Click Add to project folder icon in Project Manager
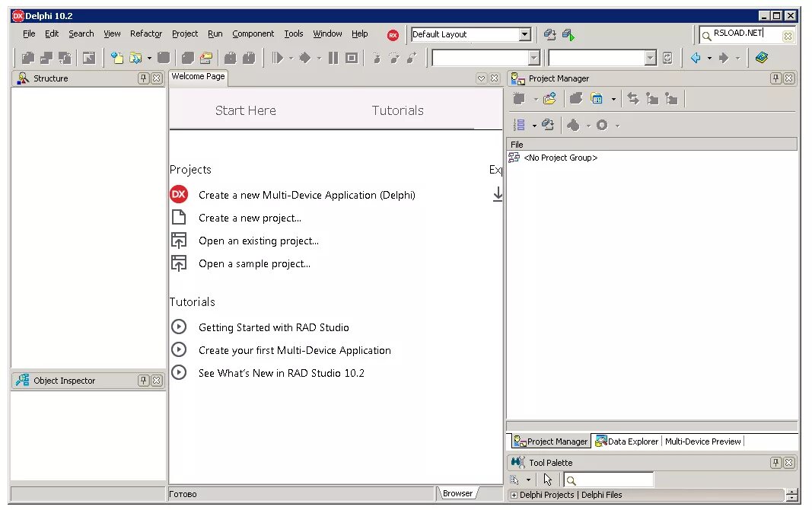The width and height of the screenshot is (812, 510). (x=549, y=98)
